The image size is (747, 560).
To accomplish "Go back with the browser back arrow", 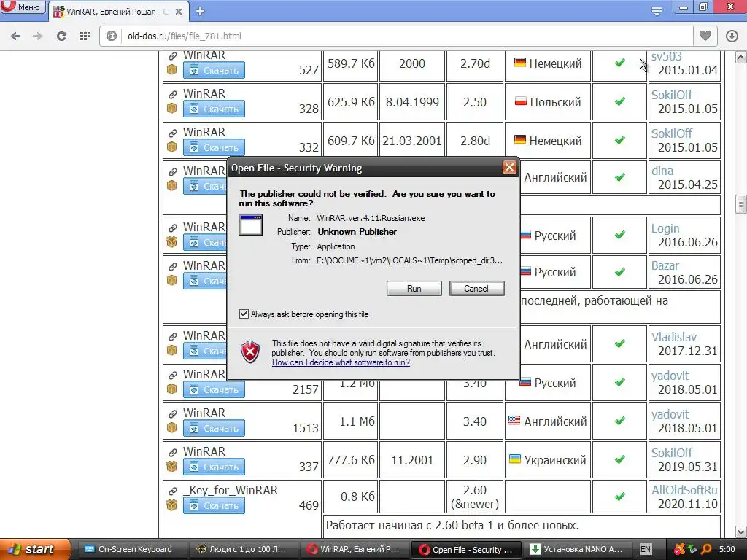I will (15, 36).
